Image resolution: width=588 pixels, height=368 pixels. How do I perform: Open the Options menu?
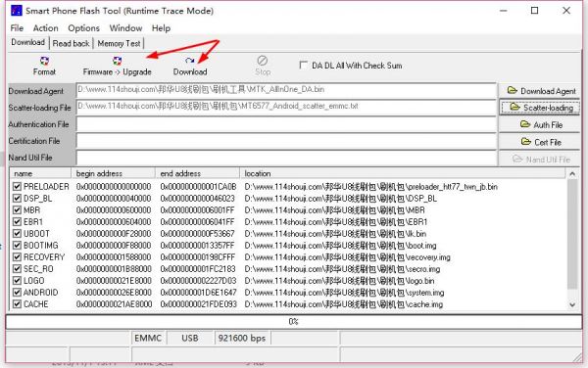83,28
